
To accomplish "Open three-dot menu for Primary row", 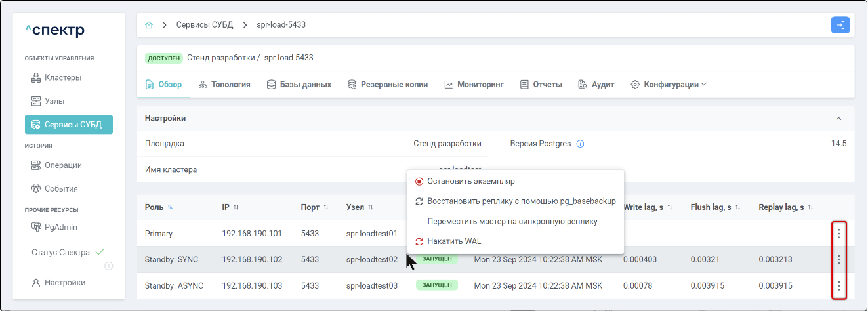I will coord(838,233).
